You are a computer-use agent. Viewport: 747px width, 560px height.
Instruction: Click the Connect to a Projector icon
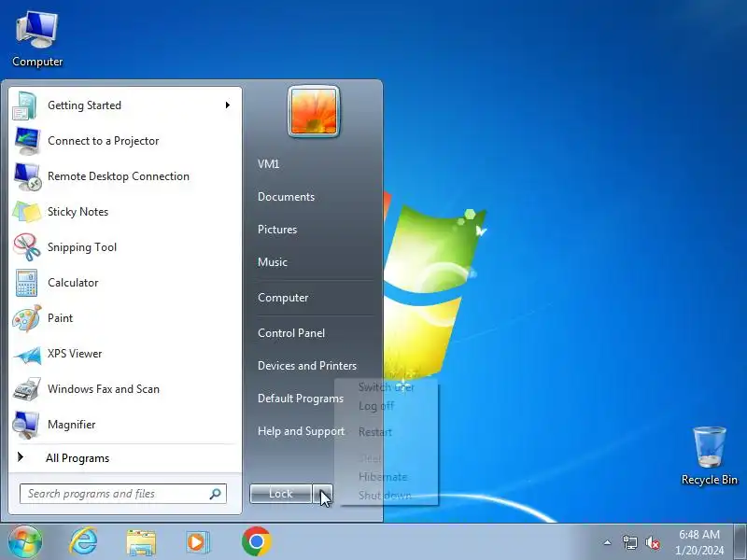[27, 141]
